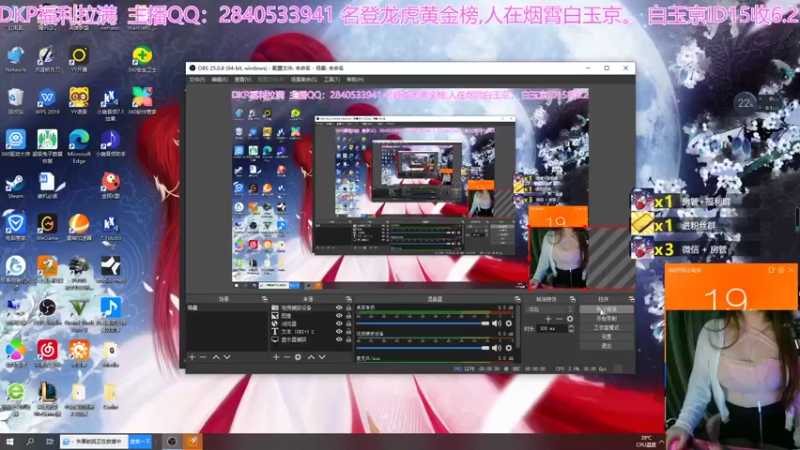The height and width of the screenshot is (450, 800).
Task: Open the 360 Security Guard green plus icon
Action: pos(142,58)
